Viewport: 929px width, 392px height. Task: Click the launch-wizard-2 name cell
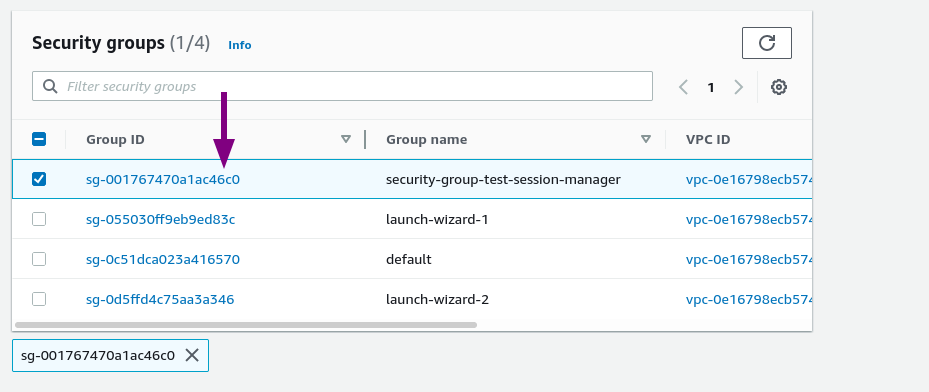coord(437,299)
